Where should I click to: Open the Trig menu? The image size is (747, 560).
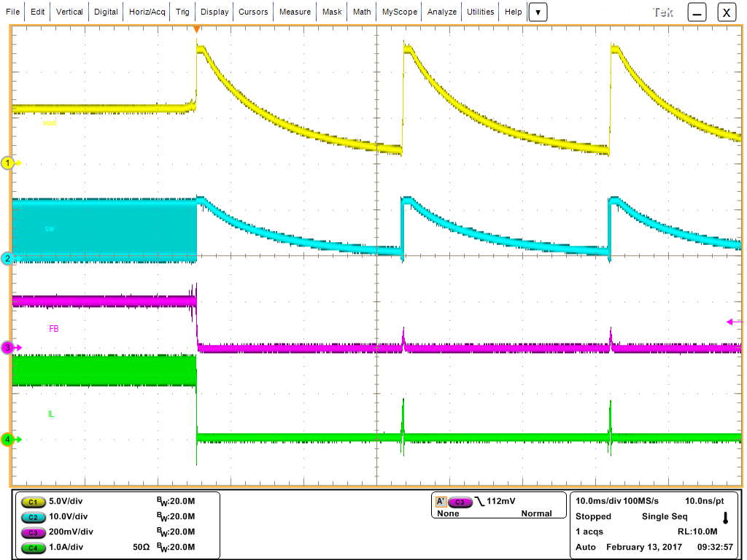[x=182, y=12]
